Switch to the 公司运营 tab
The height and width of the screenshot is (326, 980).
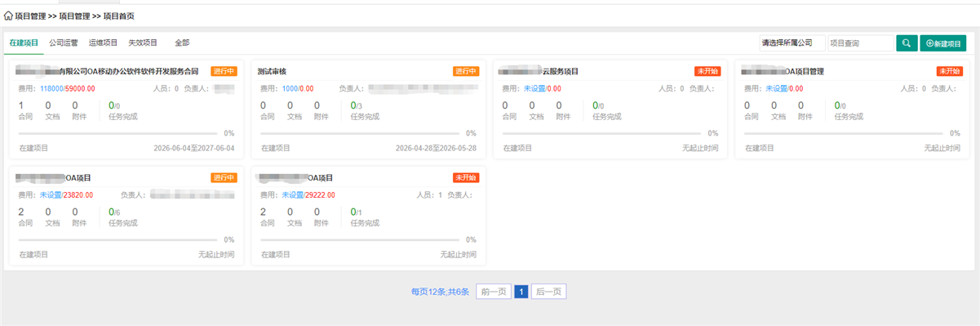[x=64, y=42]
